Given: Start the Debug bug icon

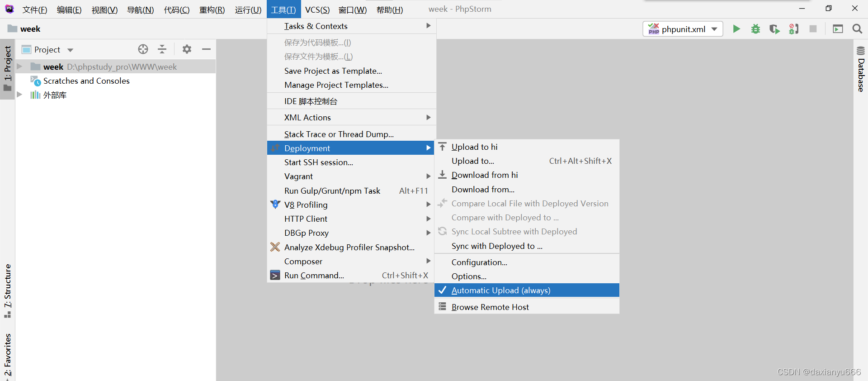Looking at the screenshot, I should [x=755, y=29].
